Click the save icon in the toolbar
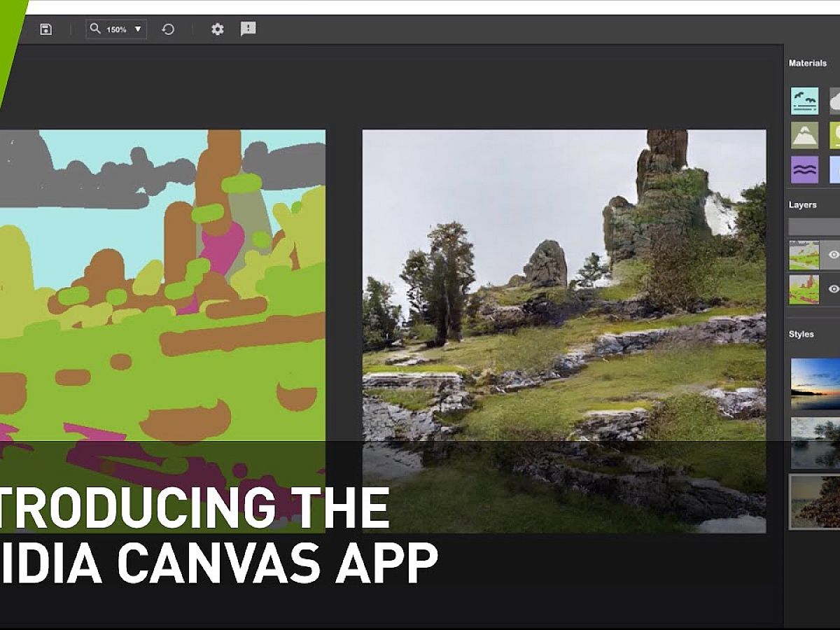Image resolution: width=840 pixels, height=630 pixels. [45, 29]
